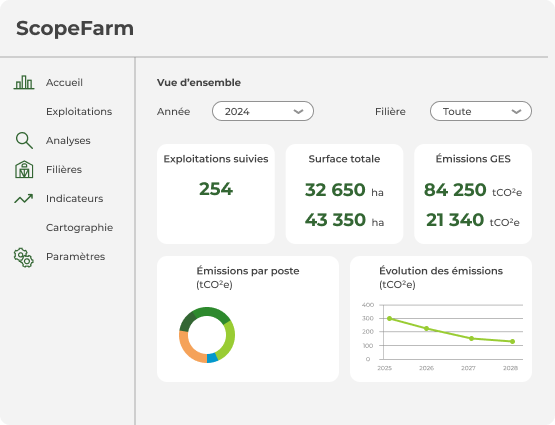The image size is (555, 425).
Task: Click the 2027 data point on the line chart
Action: click(471, 339)
